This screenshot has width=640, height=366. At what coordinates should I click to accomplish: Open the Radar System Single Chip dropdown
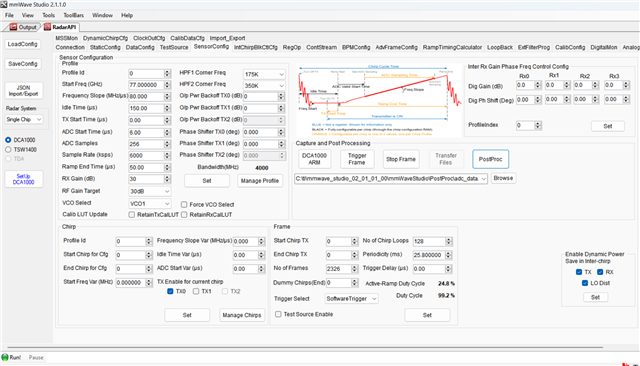[x=24, y=120]
